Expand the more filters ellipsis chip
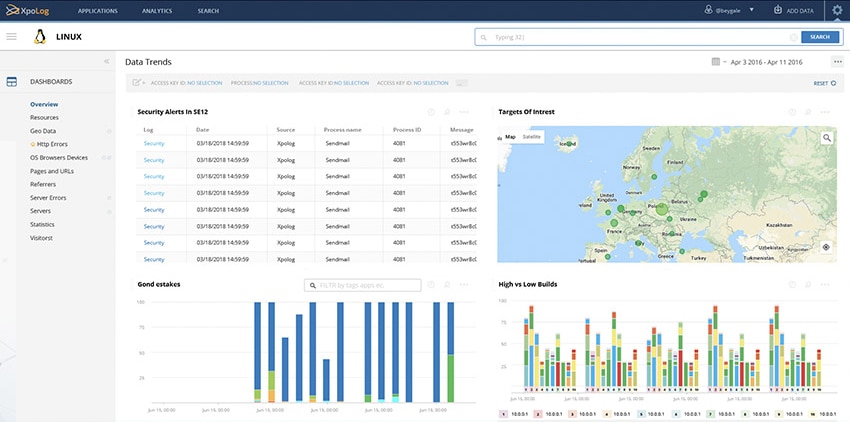 (x=461, y=83)
